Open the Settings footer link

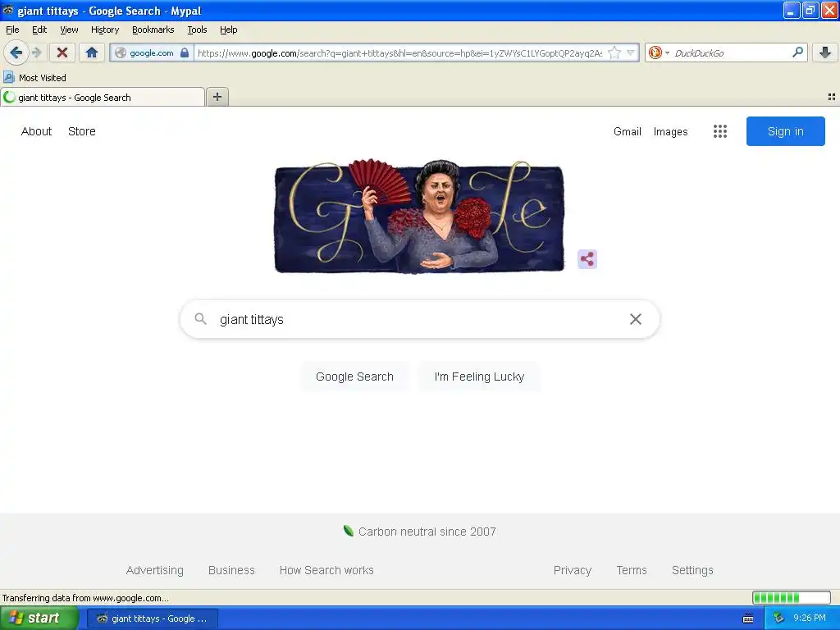point(692,570)
